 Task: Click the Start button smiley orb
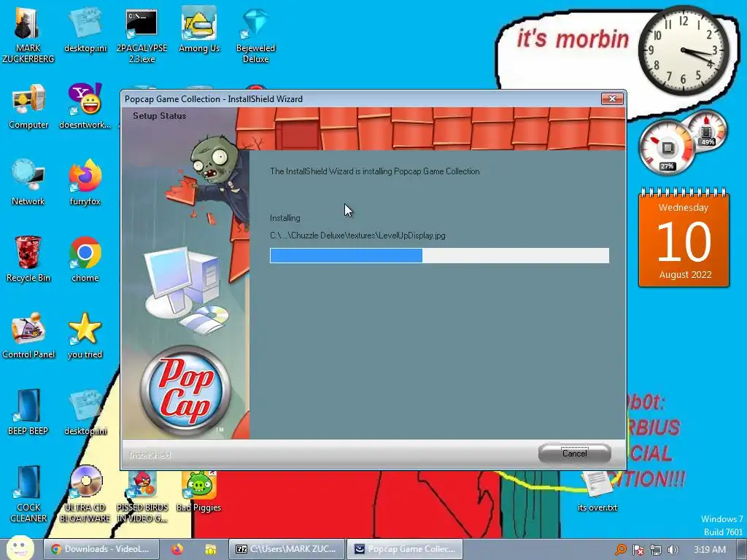(x=20, y=548)
